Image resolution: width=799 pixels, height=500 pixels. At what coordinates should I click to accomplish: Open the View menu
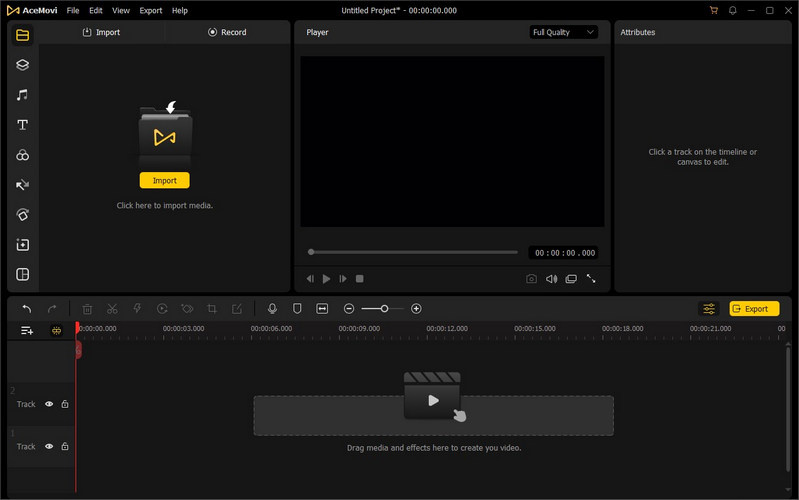coord(121,10)
